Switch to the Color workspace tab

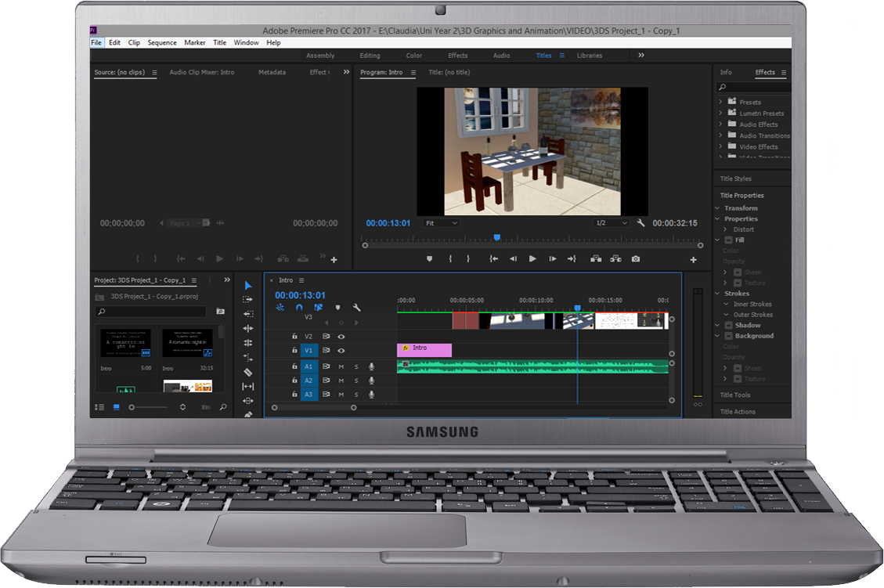tap(414, 56)
